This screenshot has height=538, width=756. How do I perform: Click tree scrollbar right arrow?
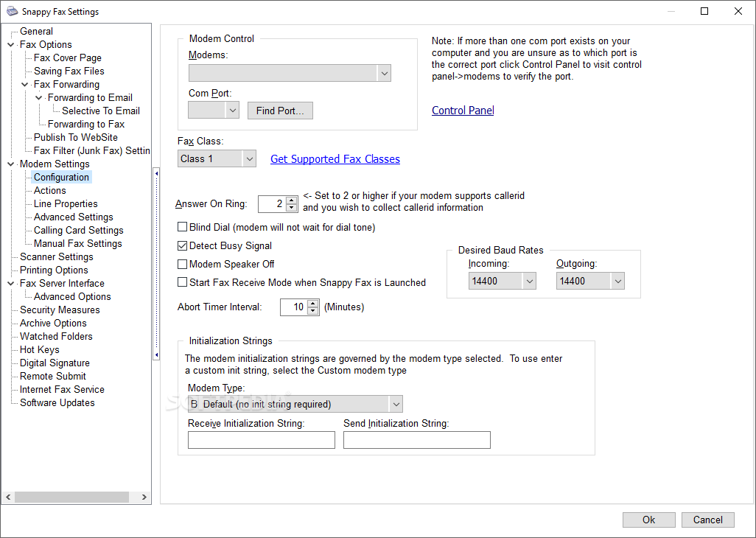144,497
